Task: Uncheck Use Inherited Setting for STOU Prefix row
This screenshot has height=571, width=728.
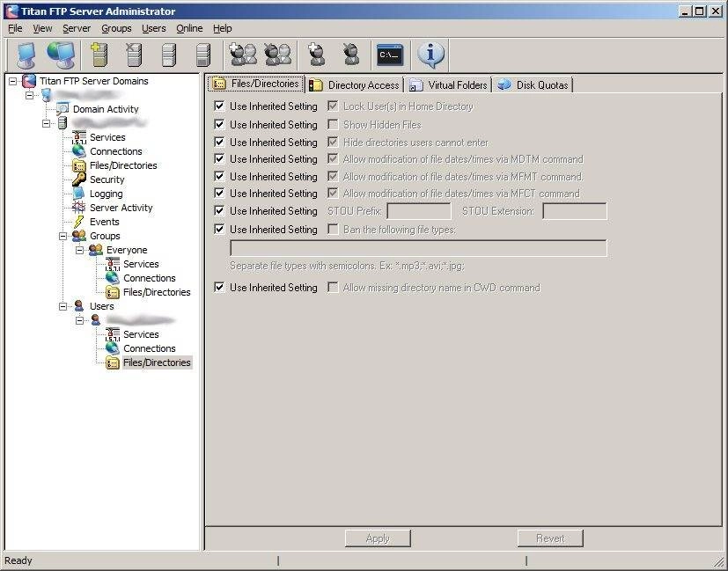Action: click(x=219, y=210)
